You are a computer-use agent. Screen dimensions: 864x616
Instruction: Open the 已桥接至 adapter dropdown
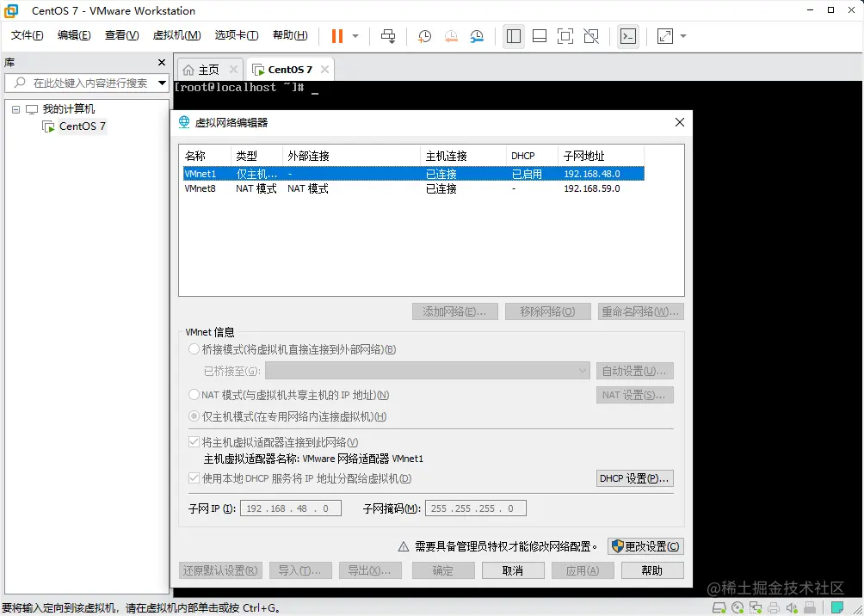[428, 371]
